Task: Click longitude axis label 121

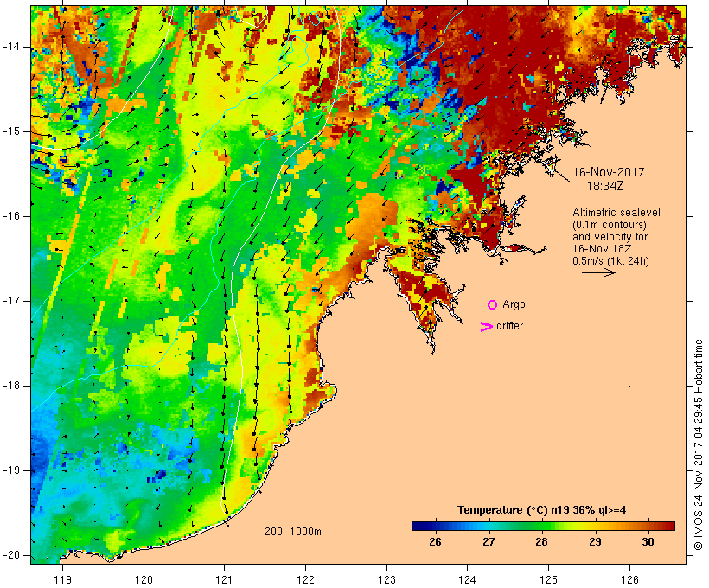Action: (x=224, y=579)
